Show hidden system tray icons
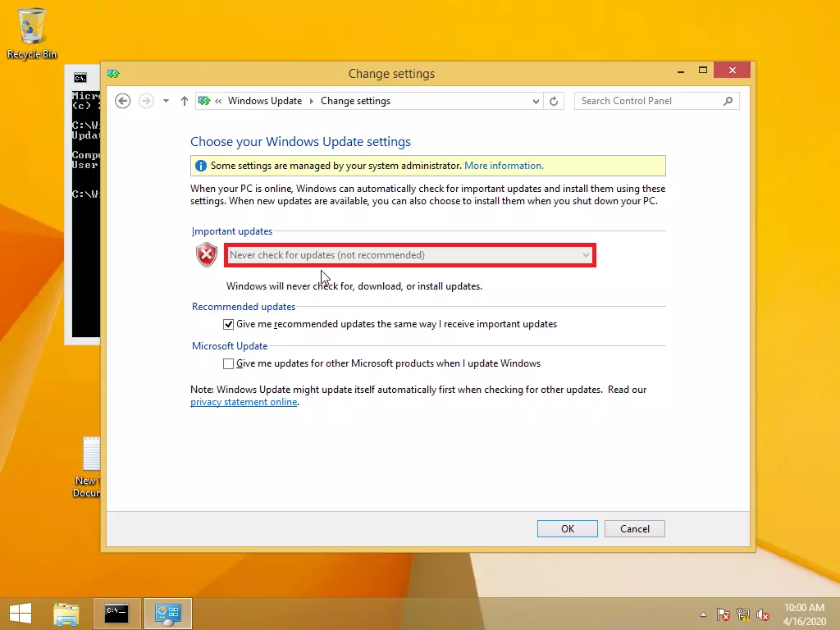This screenshot has width=840, height=630. (x=703, y=614)
